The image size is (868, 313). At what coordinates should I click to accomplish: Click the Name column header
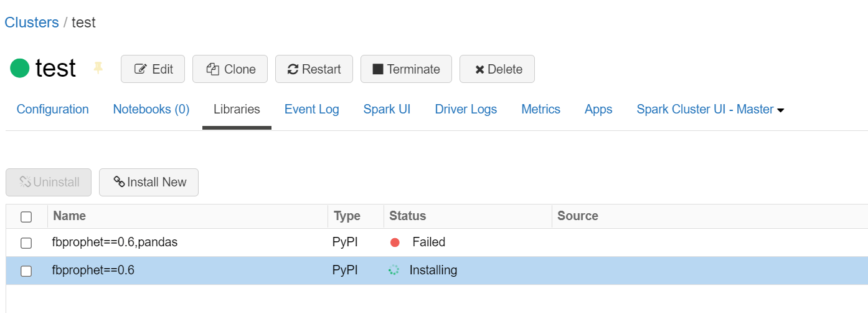point(70,216)
